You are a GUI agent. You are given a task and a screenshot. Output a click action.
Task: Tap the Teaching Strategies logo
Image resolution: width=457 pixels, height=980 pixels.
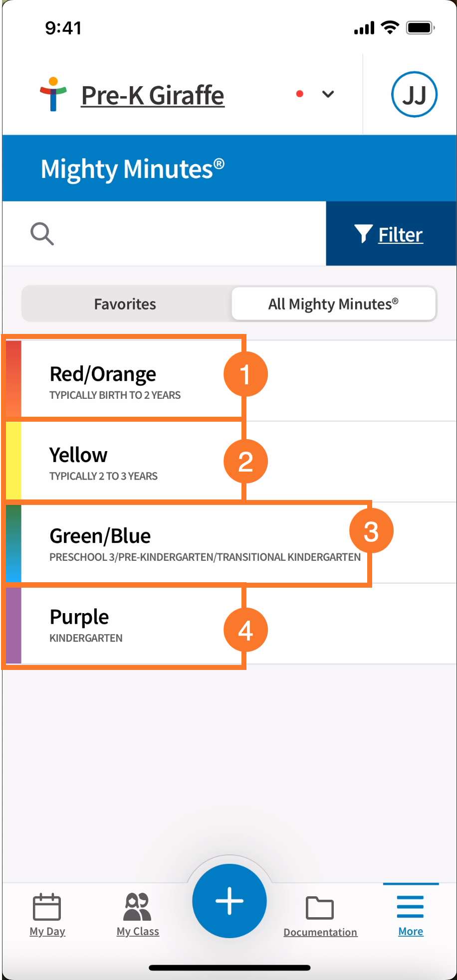tap(53, 94)
